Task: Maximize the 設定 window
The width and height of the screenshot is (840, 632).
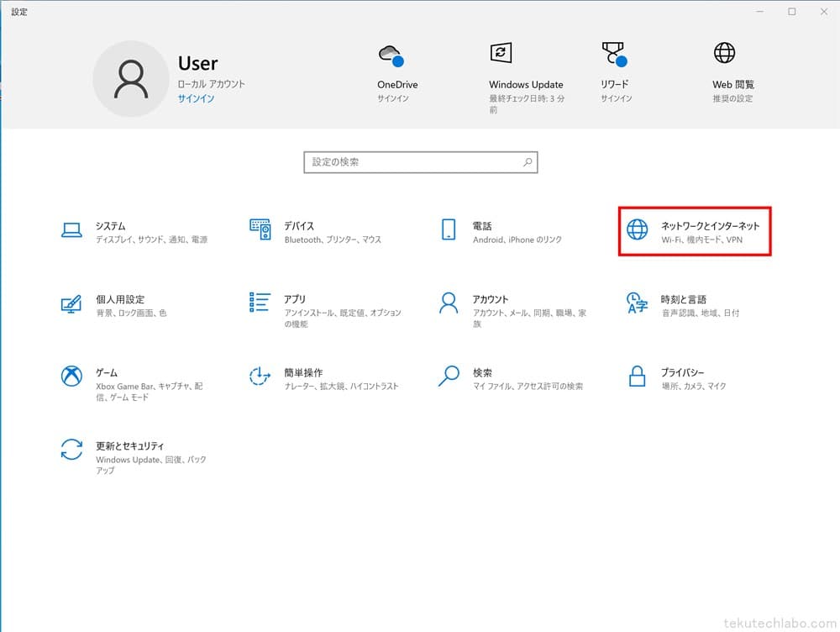Action: click(792, 11)
